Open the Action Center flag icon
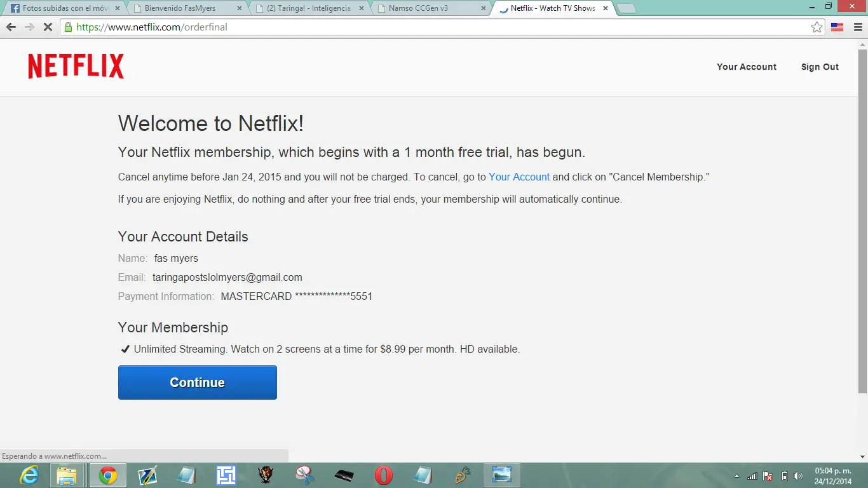The width and height of the screenshot is (868, 488). click(x=768, y=476)
